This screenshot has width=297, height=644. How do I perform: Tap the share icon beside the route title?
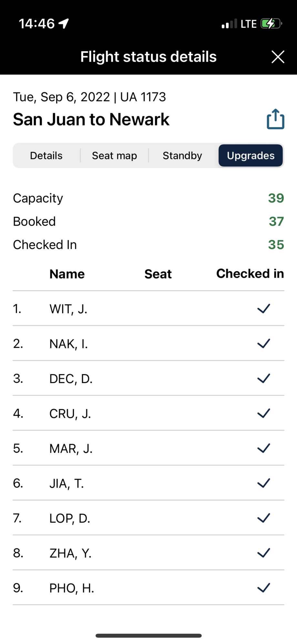point(275,119)
